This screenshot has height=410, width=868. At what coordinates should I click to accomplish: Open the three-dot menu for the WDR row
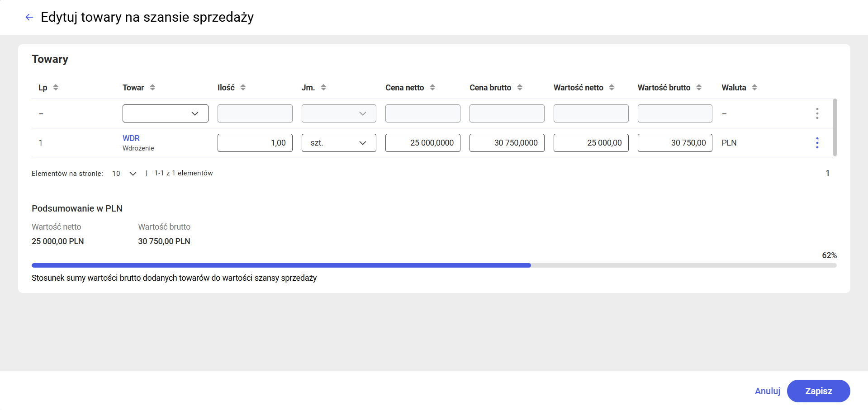tap(817, 143)
